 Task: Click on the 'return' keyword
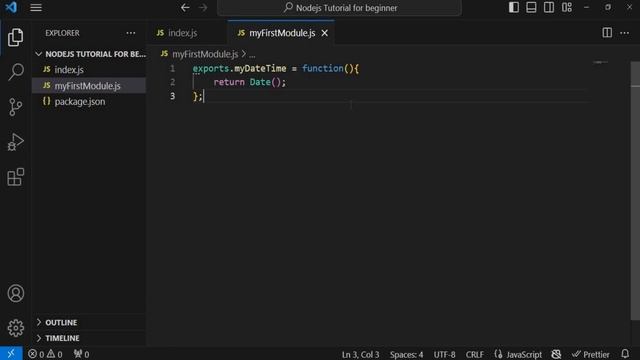[x=229, y=82]
